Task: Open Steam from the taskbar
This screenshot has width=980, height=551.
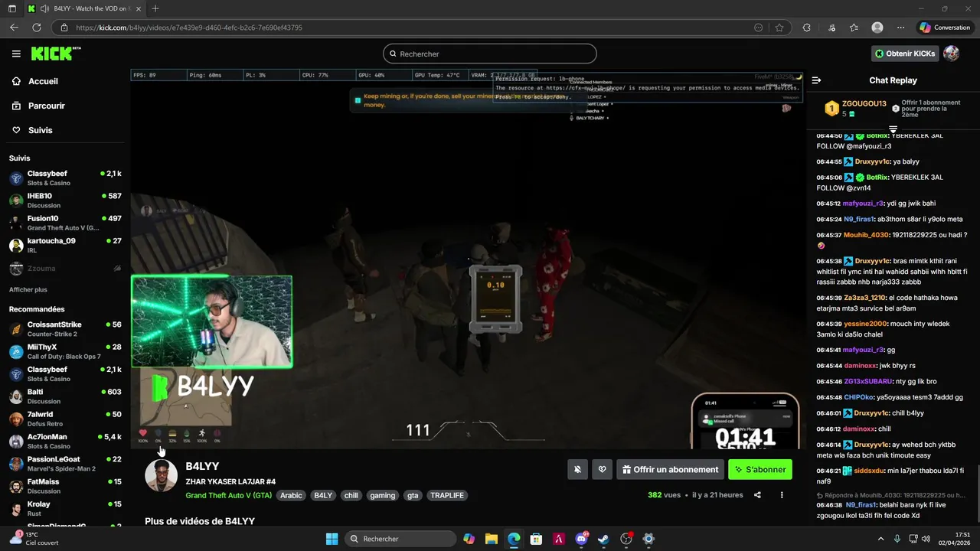Action: pos(603,539)
